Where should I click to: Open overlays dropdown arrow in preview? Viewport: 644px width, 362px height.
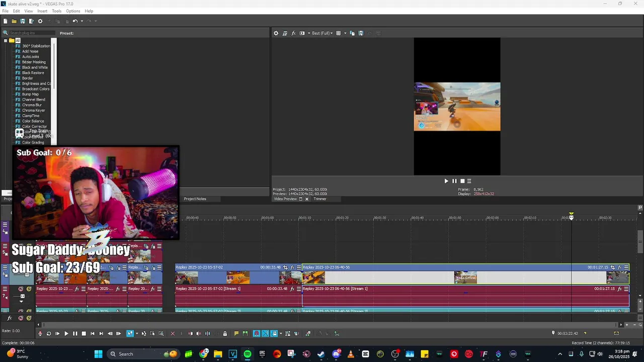(x=345, y=33)
